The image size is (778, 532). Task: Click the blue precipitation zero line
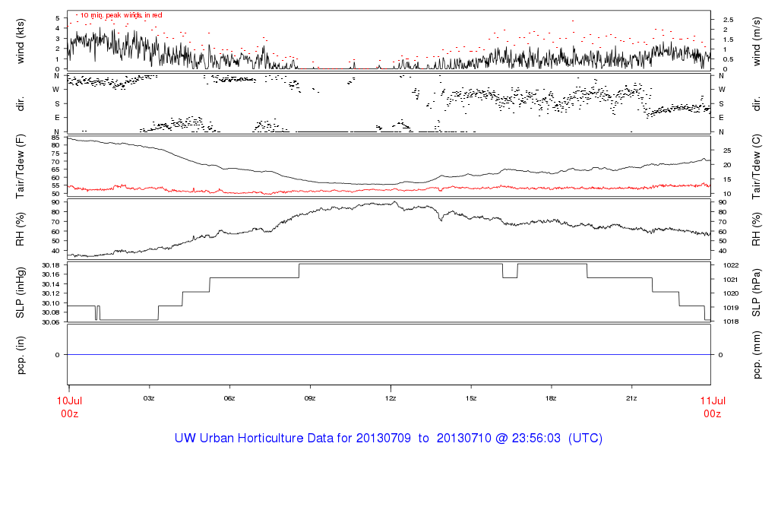(x=389, y=354)
